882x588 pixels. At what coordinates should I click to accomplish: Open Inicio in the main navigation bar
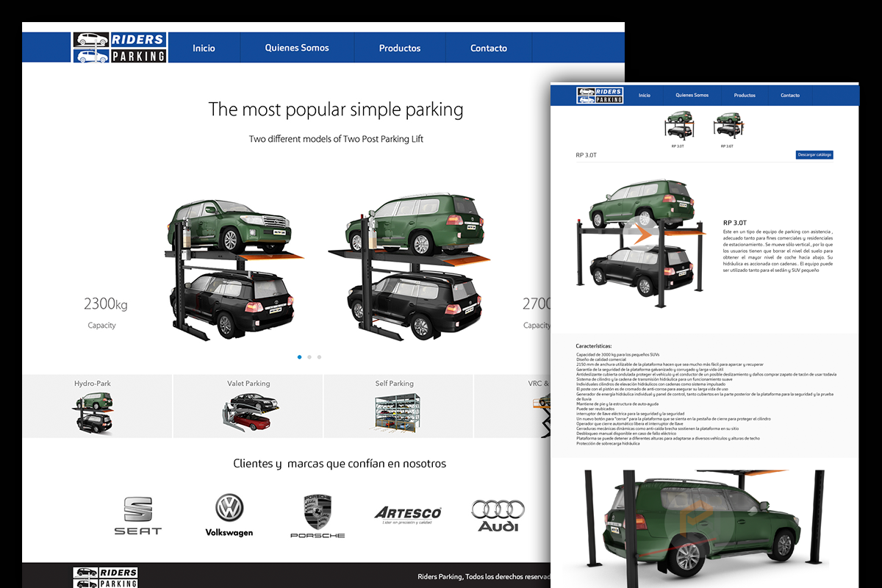(204, 48)
